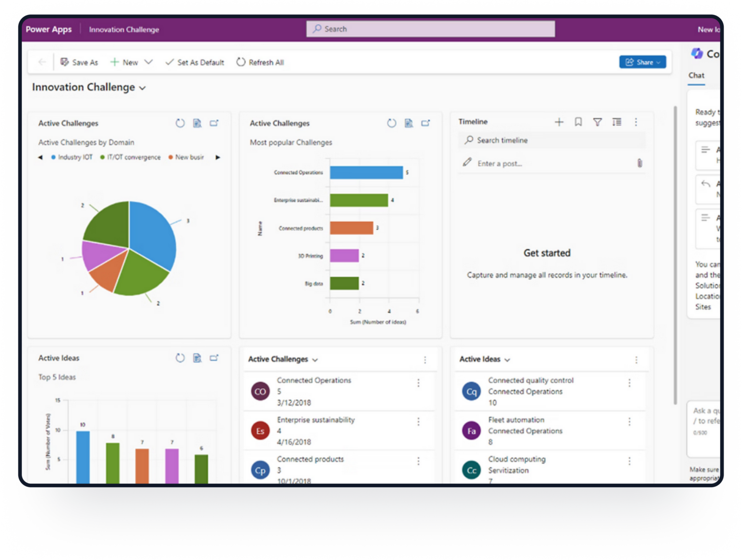Click the timeline bookmark icon

[x=578, y=122]
